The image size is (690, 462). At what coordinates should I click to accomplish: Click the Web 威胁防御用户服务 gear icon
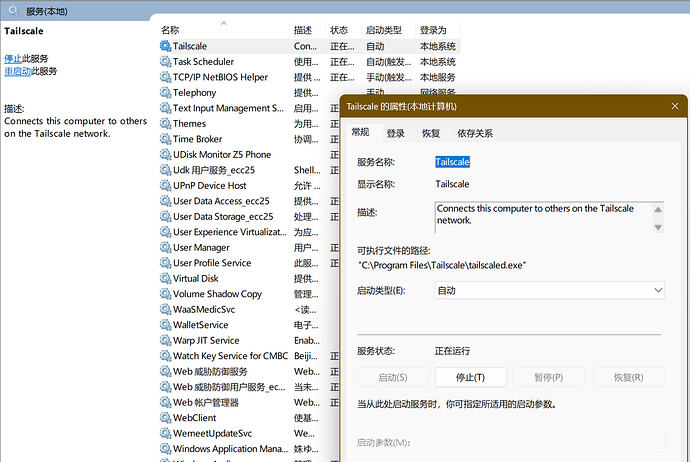(165, 387)
